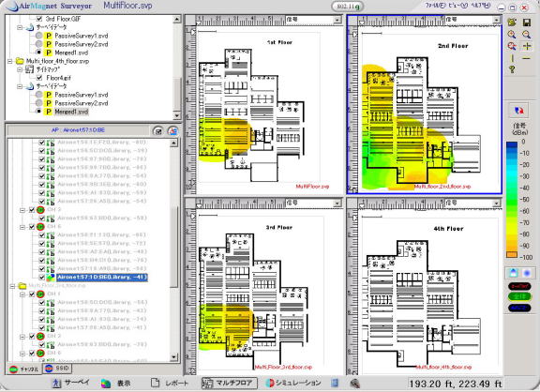Zoom out with the minus magnifier icon

coord(527,34)
